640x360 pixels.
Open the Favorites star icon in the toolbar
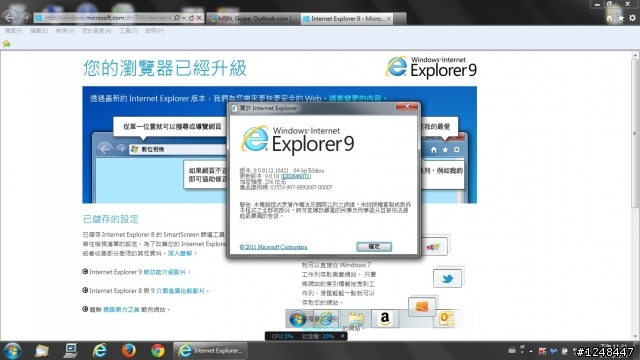click(x=621, y=18)
